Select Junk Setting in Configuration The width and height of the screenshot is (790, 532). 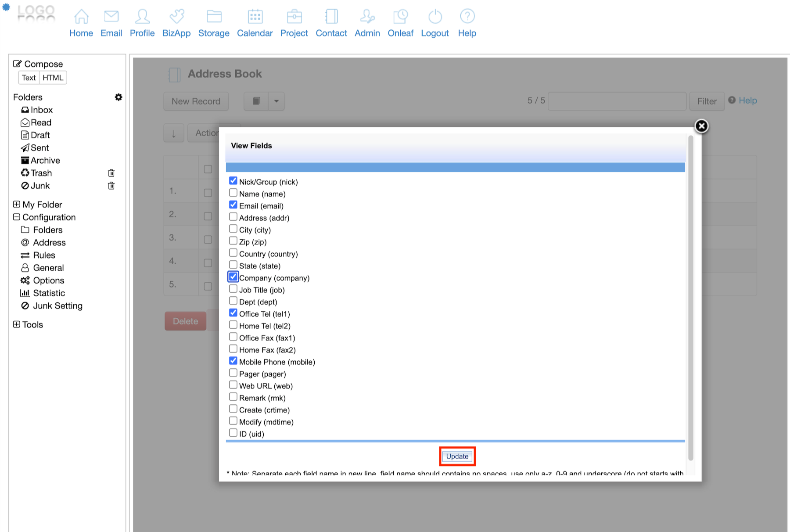57,306
